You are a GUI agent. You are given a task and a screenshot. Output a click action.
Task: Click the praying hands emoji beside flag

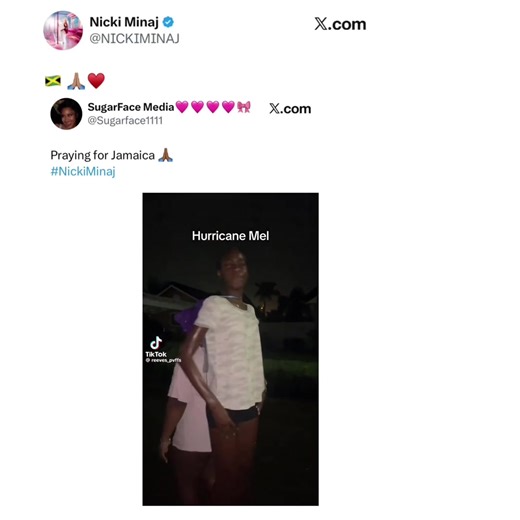coord(76,81)
